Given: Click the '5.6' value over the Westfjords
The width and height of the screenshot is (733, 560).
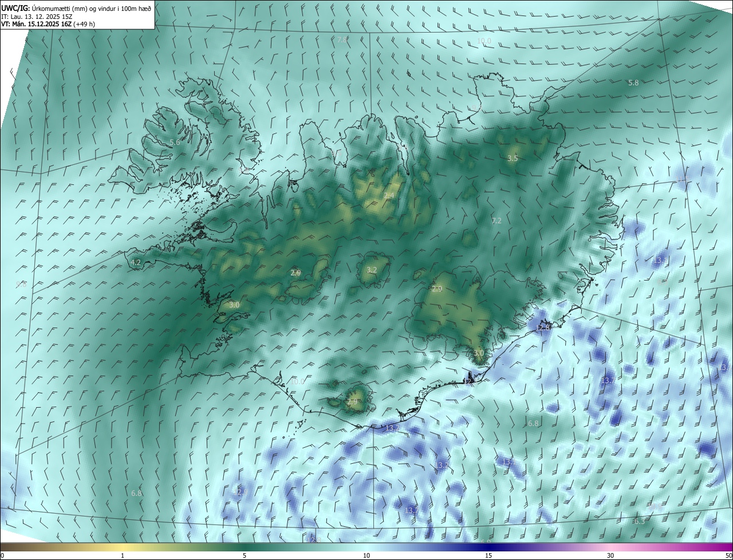Looking at the screenshot, I should [x=175, y=142].
